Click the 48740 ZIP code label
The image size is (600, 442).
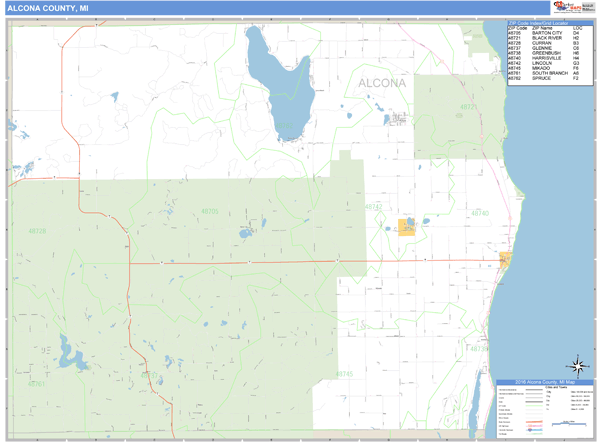[479, 213]
